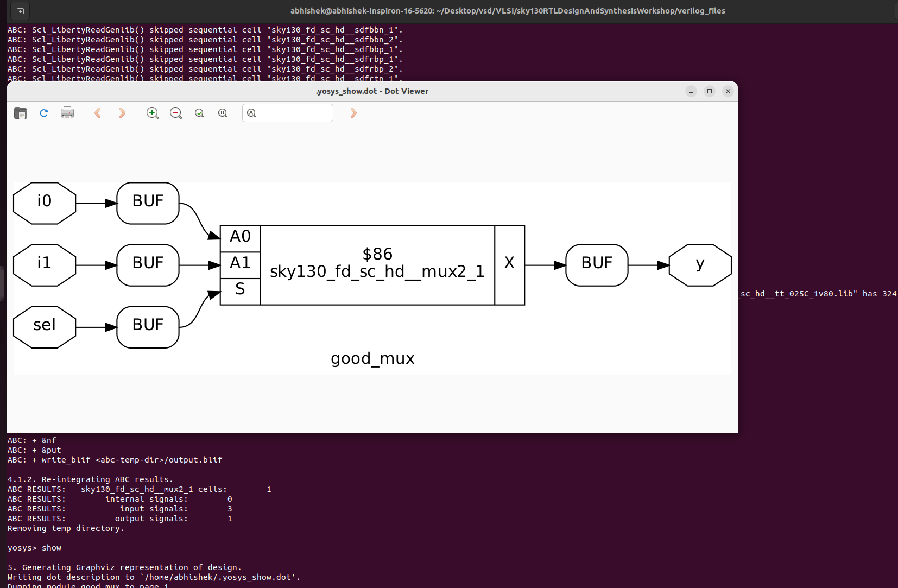Select the y output node
898x588 pixels.
[x=700, y=265]
